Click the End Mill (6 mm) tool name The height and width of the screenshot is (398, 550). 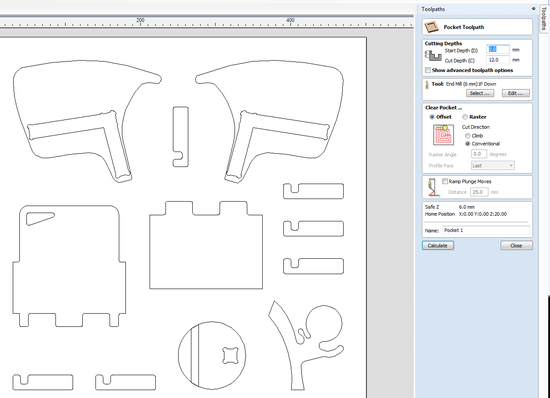(471, 84)
